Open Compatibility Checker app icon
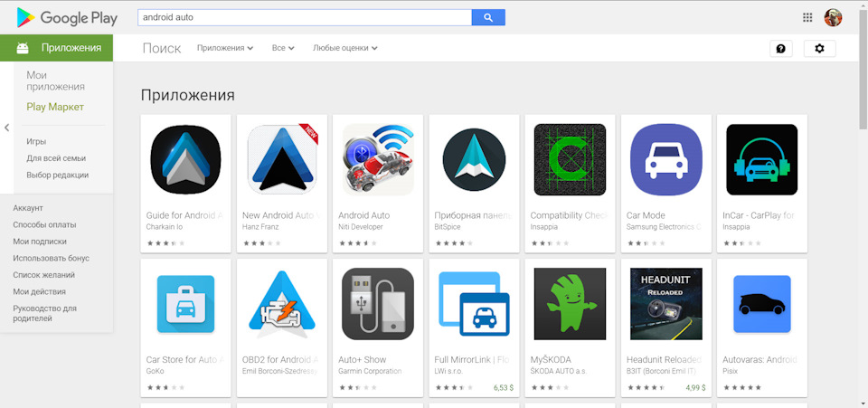The image size is (868, 408). (571, 160)
